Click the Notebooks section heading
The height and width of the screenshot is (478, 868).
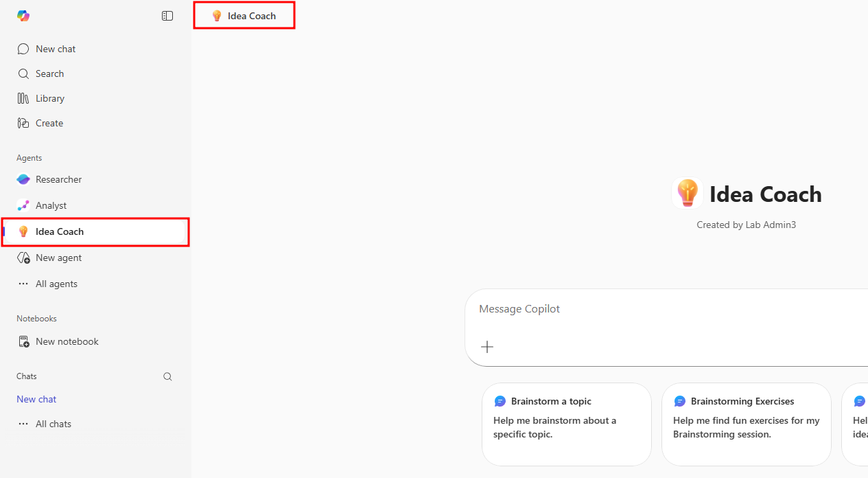tap(36, 319)
